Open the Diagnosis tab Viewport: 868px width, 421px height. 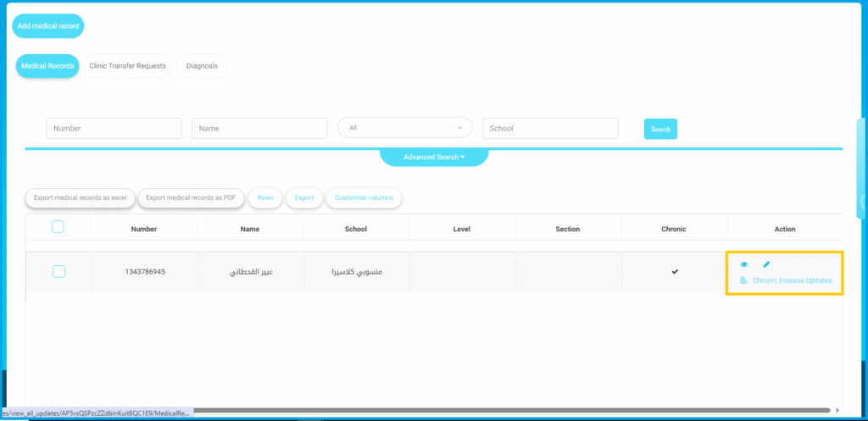[202, 66]
